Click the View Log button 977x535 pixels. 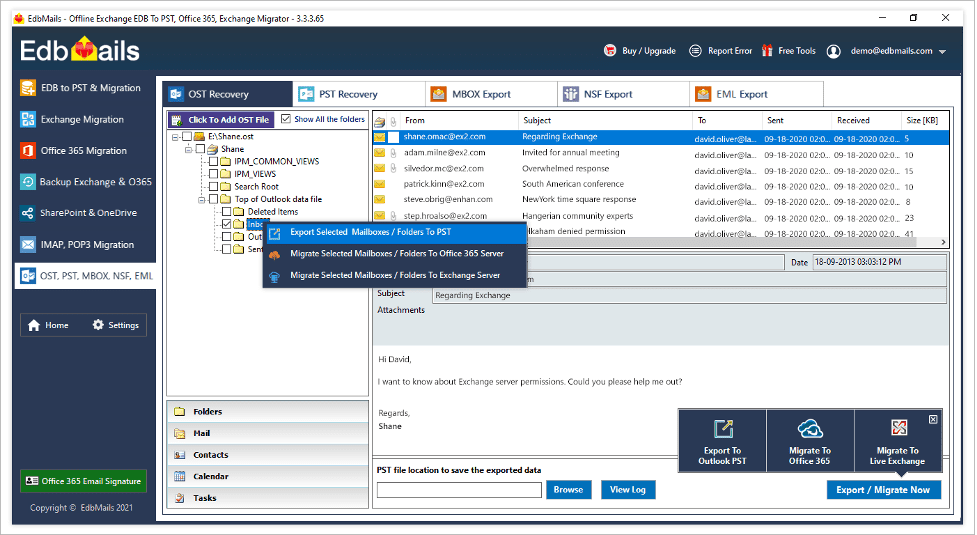point(628,490)
